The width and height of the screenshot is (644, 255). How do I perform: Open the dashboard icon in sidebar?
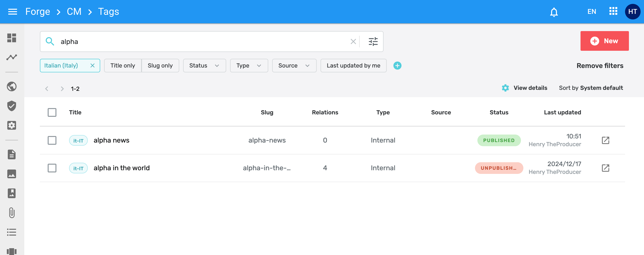[x=11, y=38]
